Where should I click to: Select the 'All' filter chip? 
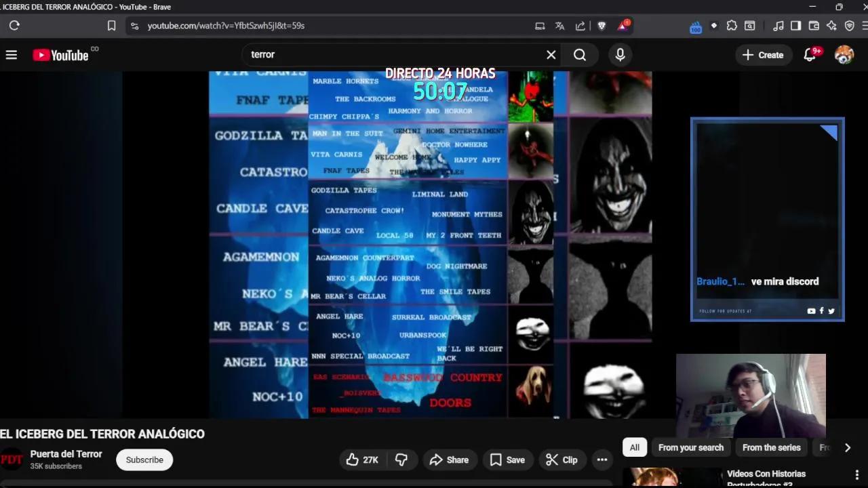pos(634,447)
